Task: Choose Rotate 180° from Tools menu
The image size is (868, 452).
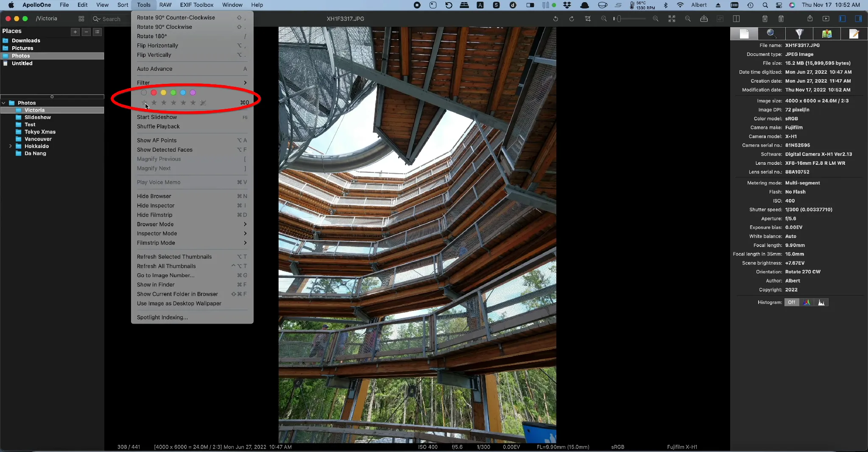Action: pos(192,36)
